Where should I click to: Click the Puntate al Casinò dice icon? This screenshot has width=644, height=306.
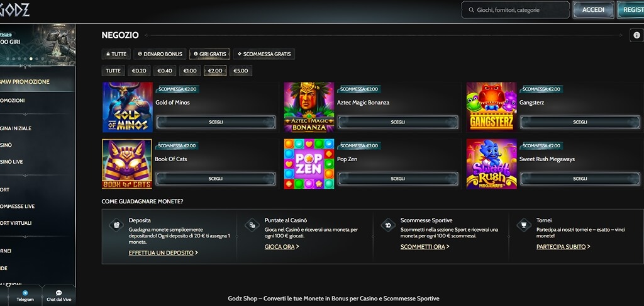252,225
